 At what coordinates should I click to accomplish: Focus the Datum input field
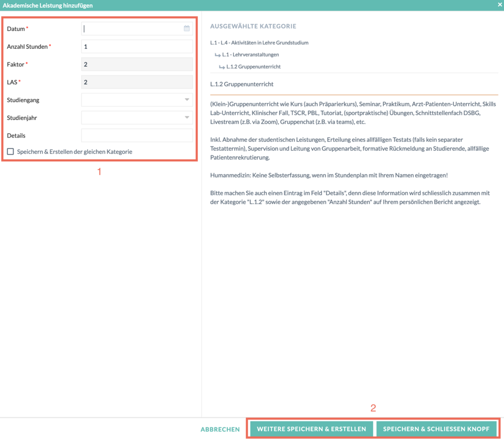137,29
